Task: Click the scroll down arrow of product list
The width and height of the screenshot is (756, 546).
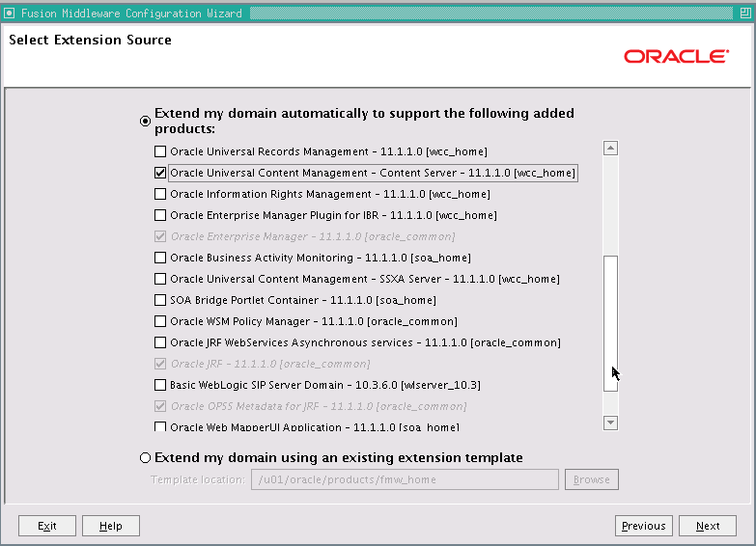Action: pos(610,423)
